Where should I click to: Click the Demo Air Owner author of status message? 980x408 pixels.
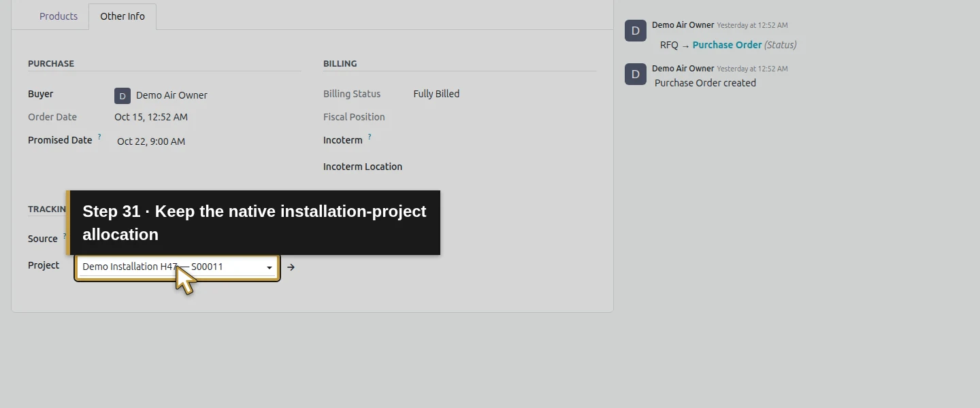pos(683,25)
